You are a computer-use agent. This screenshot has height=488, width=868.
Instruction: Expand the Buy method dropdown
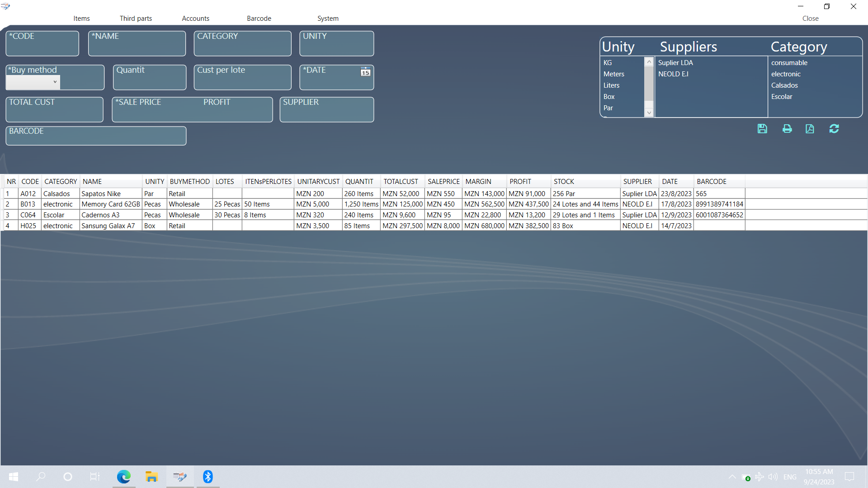click(55, 82)
